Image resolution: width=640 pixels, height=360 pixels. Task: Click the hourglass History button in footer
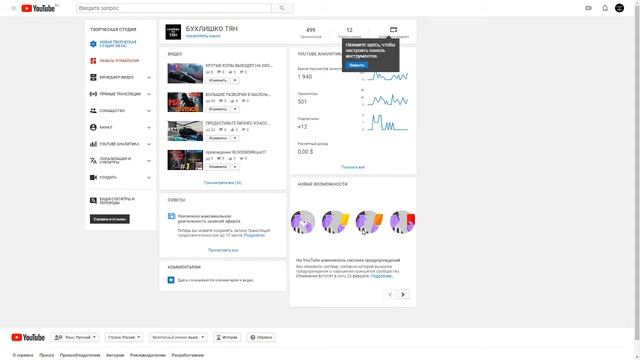pos(227,338)
